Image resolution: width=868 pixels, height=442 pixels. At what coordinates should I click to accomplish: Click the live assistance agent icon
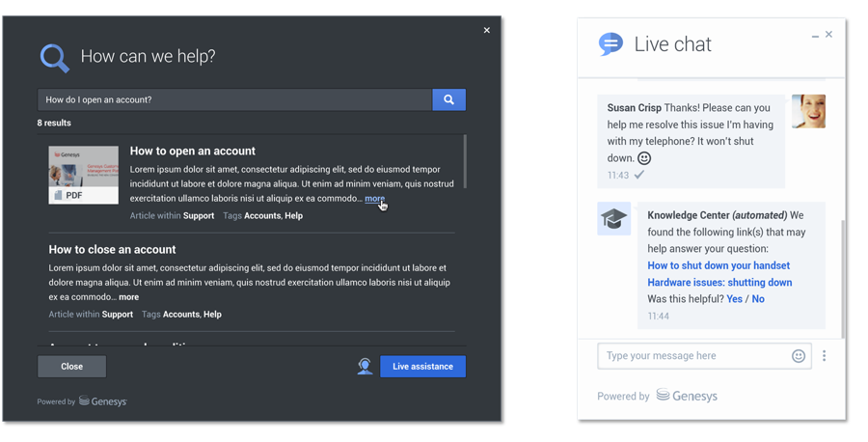click(365, 367)
